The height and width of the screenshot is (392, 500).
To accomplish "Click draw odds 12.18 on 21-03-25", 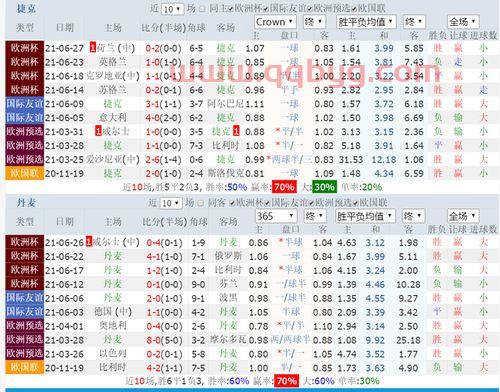I will point(384,160).
